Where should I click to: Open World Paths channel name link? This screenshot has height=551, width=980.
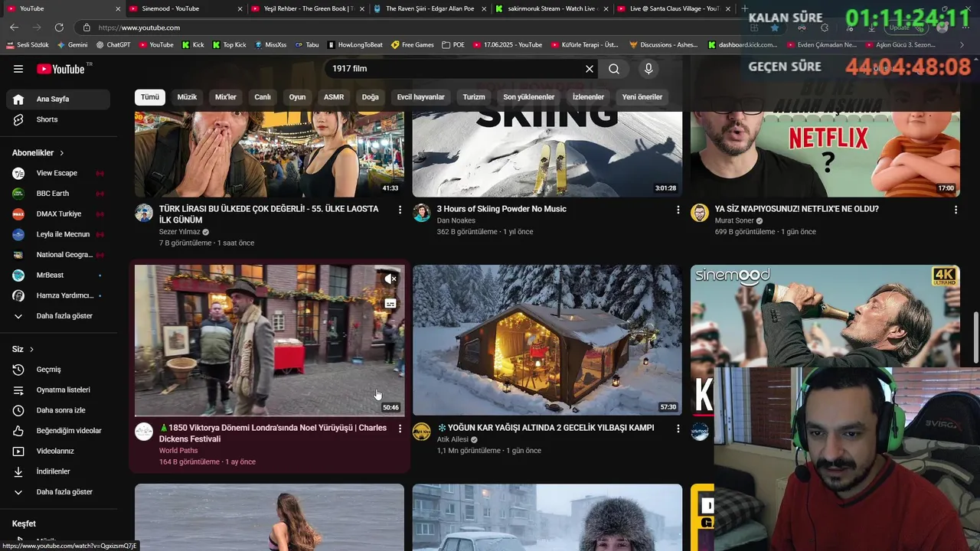coord(178,451)
